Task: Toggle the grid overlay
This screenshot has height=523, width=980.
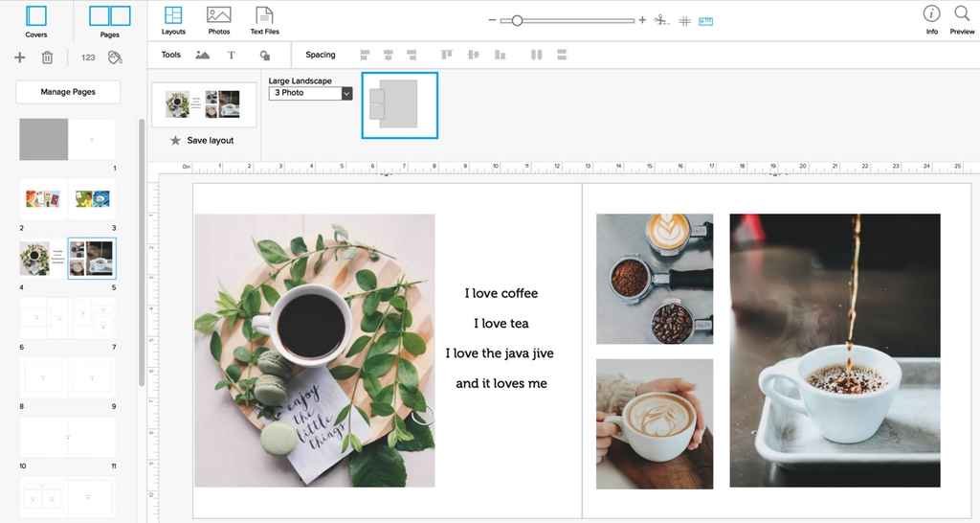Action: [685, 21]
